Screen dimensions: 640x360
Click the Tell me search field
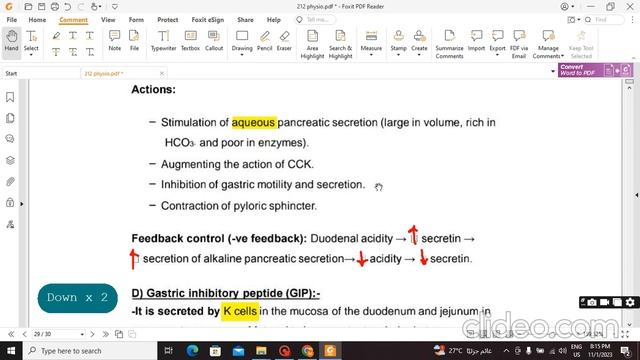click(x=316, y=20)
